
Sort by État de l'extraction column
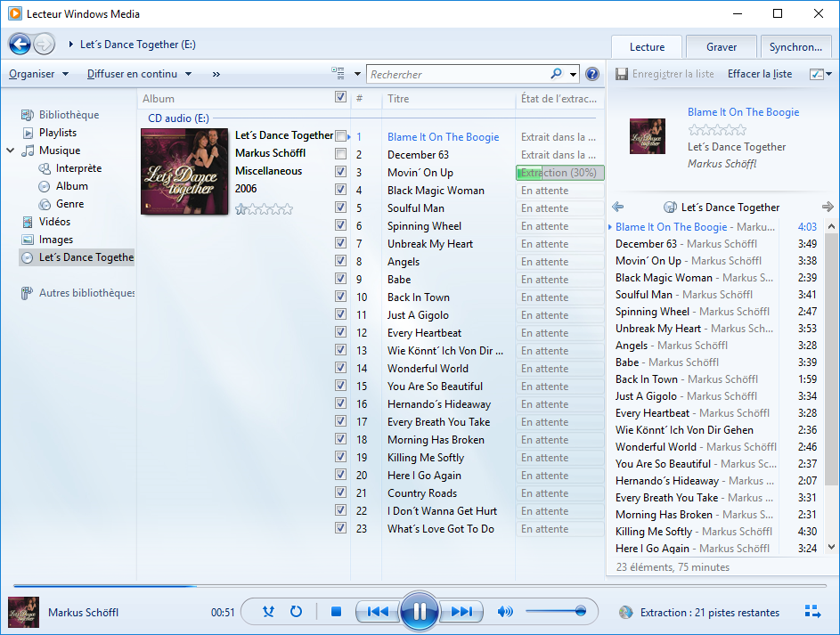(x=559, y=99)
